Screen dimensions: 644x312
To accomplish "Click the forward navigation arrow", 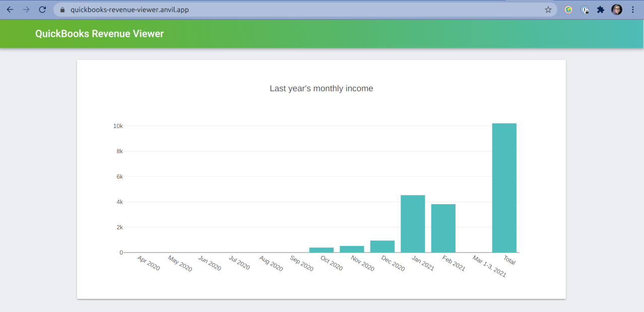I will [26, 9].
